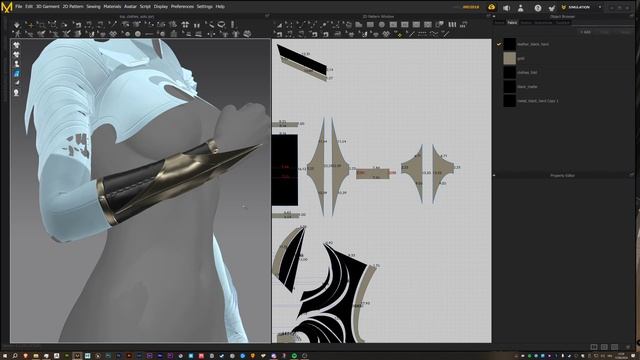Image resolution: width=640 pixels, height=360 pixels.
Task: Click the dashed line icon in 2D toolbar
Action: tap(422, 34)
